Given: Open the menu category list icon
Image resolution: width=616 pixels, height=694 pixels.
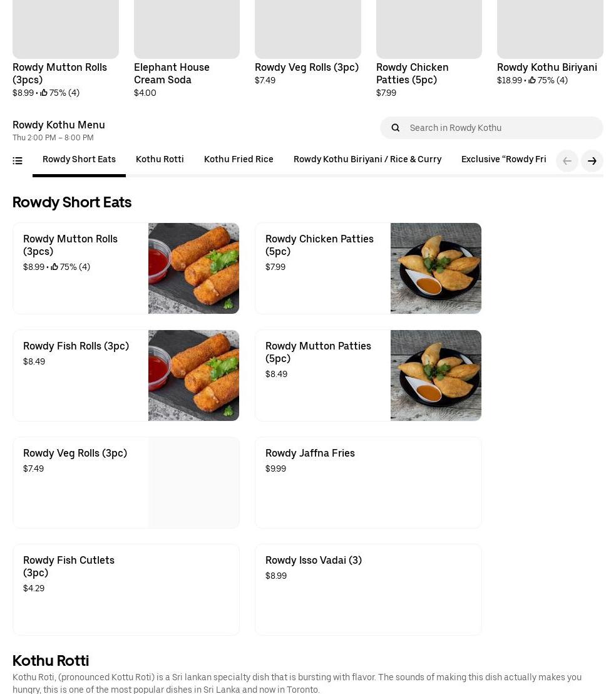Looking at the screenshot, I should (18, 161).
